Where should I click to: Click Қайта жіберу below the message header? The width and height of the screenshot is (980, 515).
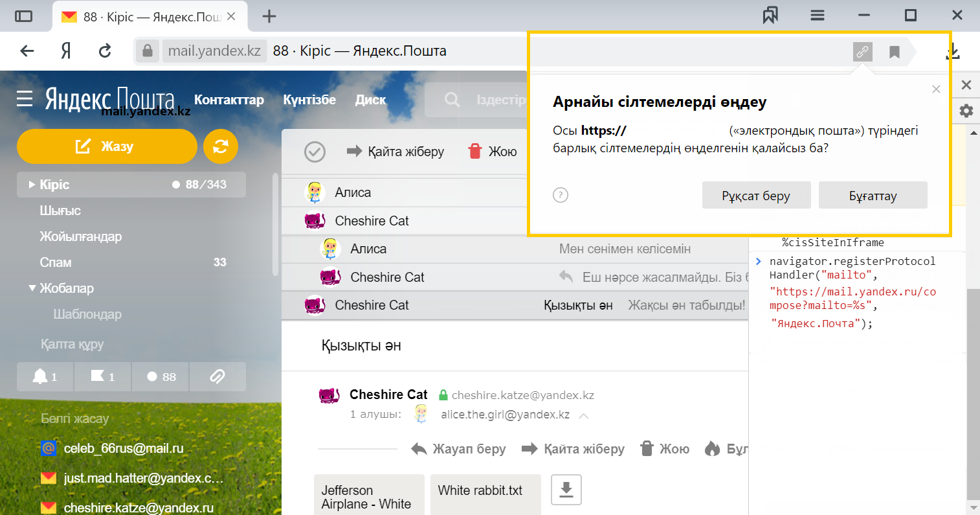click(574, 449)
